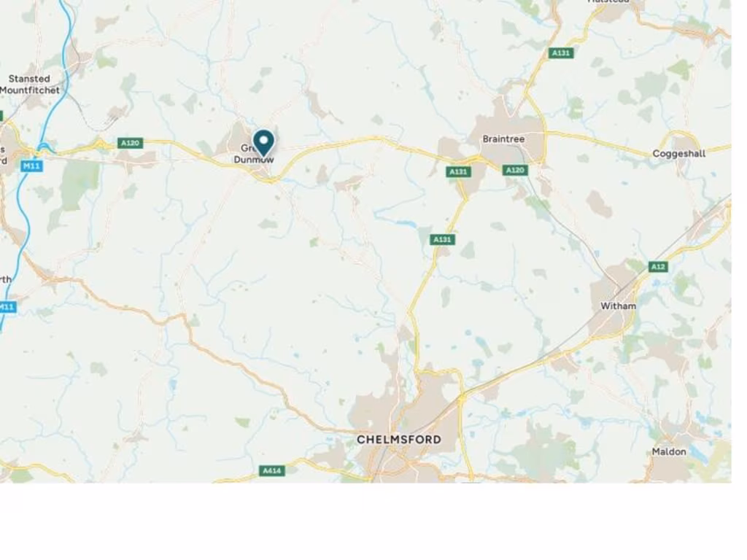Select the Witham town label
This screenshot has width=747, height=560.
(x=618, y=306)
